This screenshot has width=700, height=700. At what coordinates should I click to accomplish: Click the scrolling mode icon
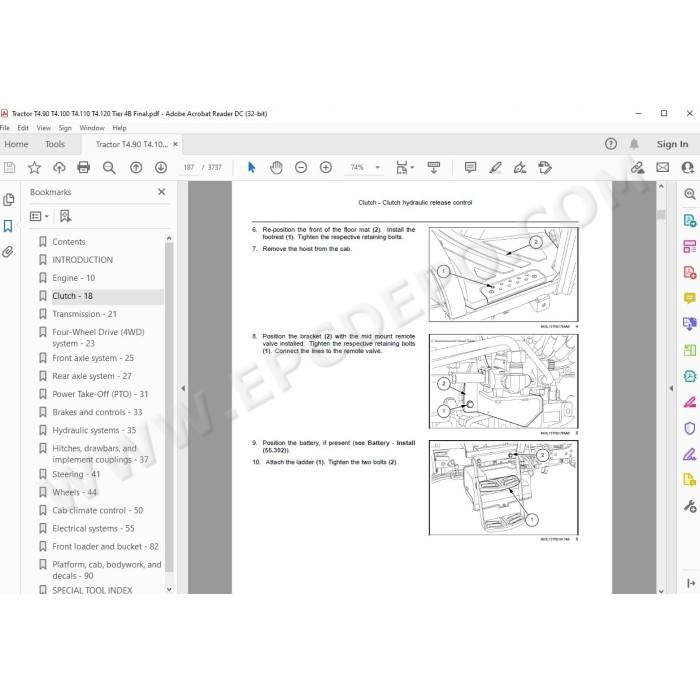(x=433, y=167)
